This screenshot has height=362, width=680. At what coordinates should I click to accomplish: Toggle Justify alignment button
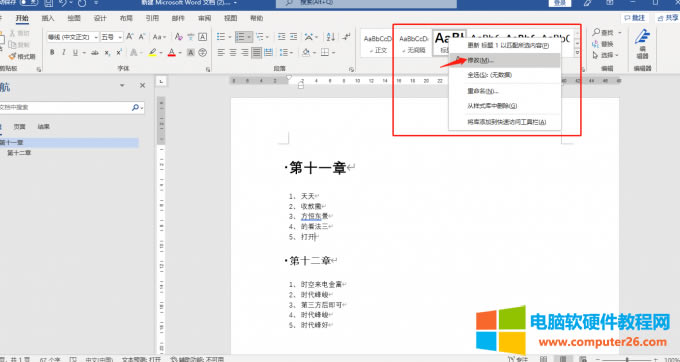(x=257, y=52)
